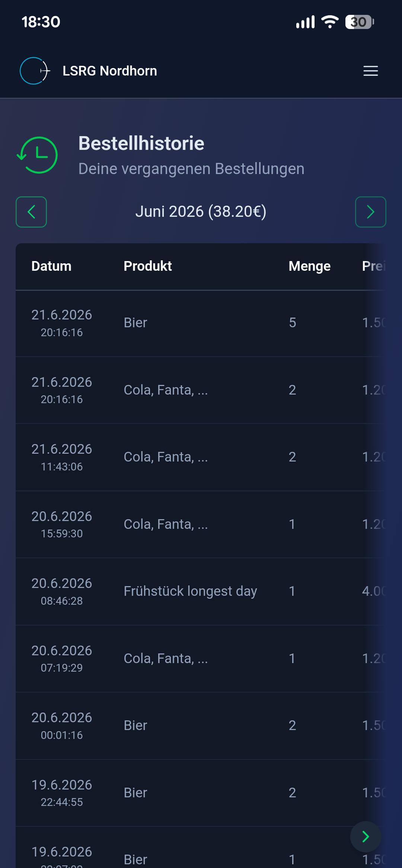Select the Bier order at 00:01:16
402x868 pixels.
[x=201, y=726]
